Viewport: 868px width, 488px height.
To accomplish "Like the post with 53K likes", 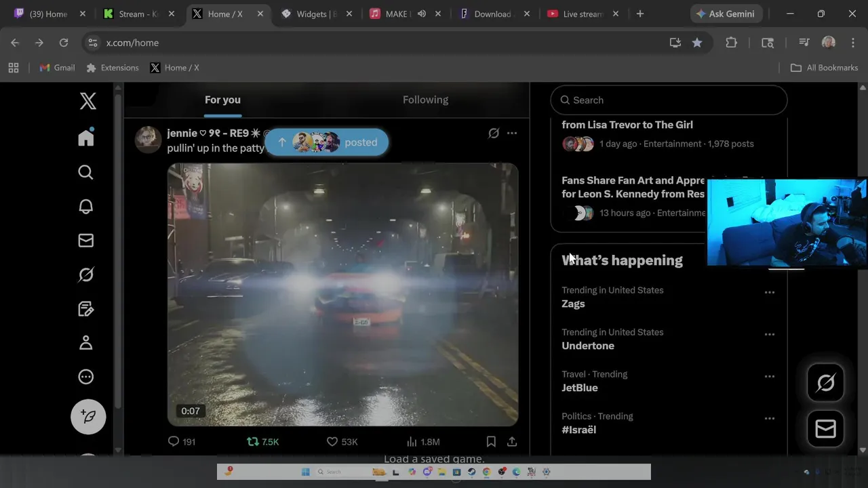I will click(x=342, y=441).
